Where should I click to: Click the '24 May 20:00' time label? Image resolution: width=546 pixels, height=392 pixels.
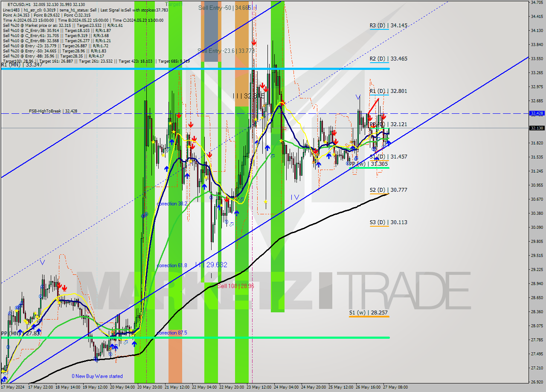pyautogui.click(x=314, y=387)
